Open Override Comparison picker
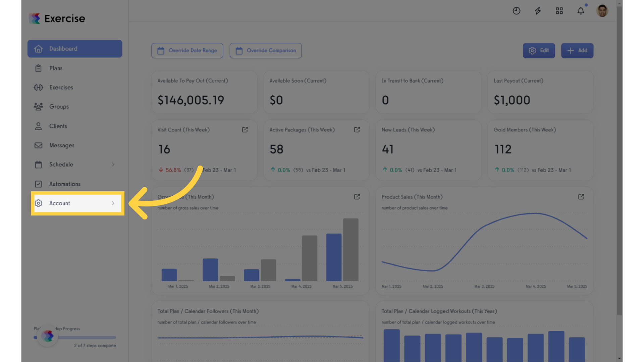644x362 pixels. 266,51
